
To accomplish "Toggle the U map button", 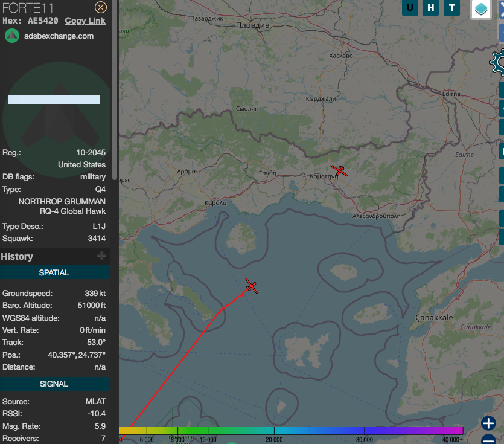I will 410,7.
